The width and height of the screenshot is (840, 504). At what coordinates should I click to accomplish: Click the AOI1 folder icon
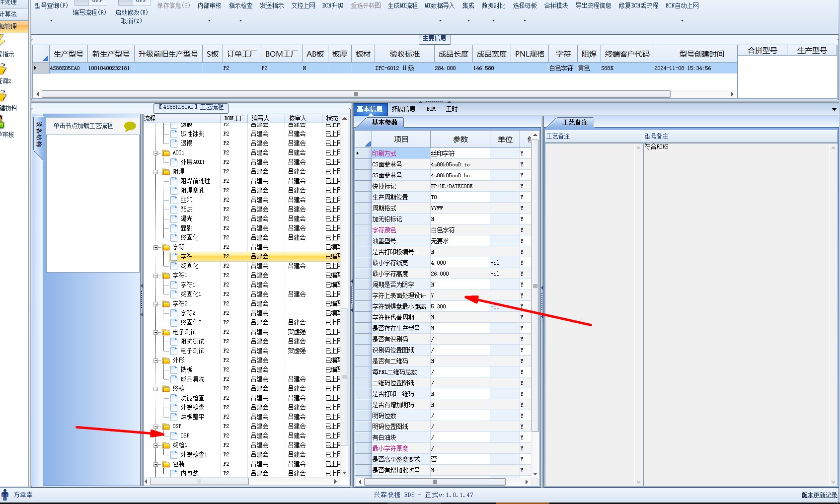(166, 153)
